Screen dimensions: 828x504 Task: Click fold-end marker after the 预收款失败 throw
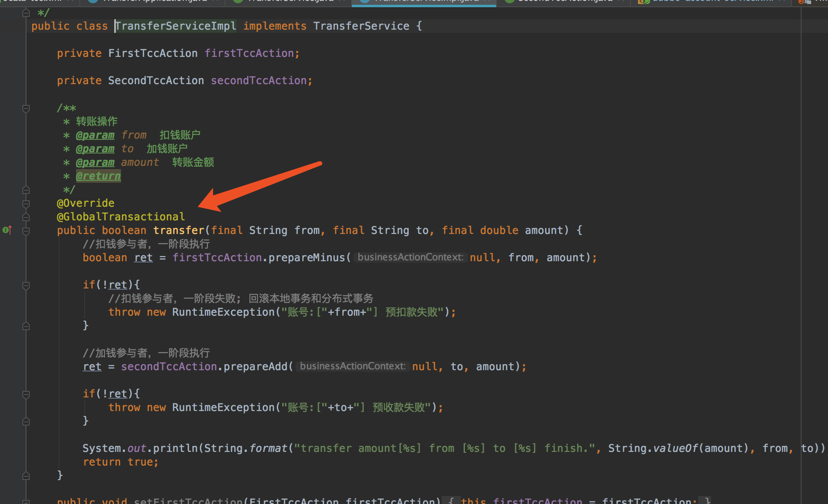pos(26,421)
